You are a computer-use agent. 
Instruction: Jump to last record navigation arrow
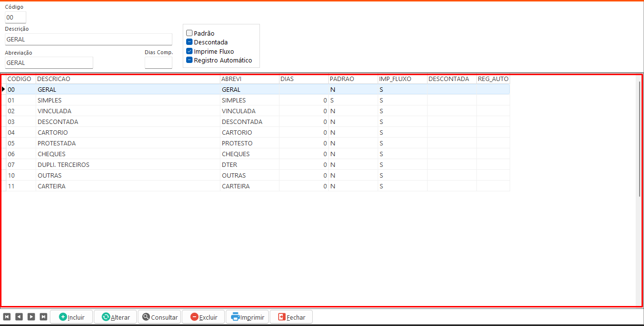point(43,317)
